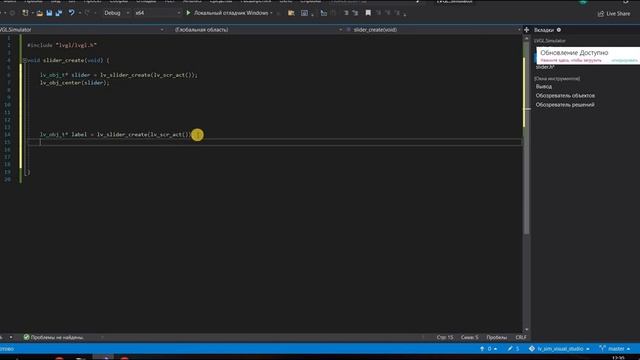Click the plus icon beside Вкладки
This screenshot has width=640, height=360.
527,30
